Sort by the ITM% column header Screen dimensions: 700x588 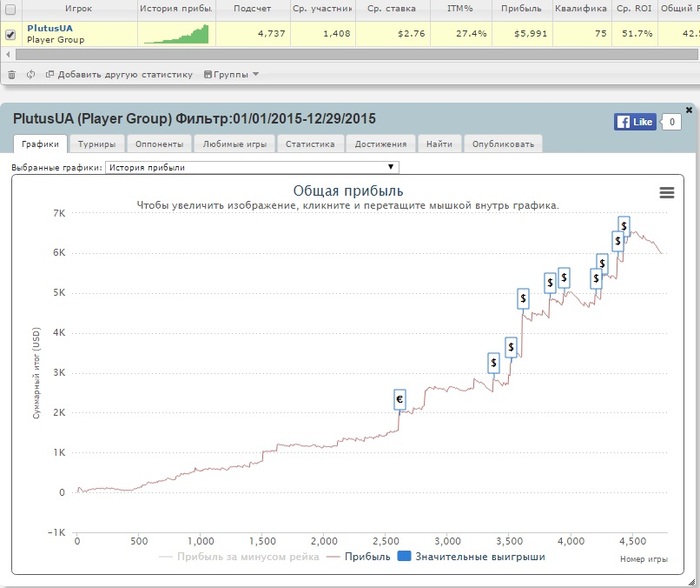pyautogui.click(x=460, y=8)
